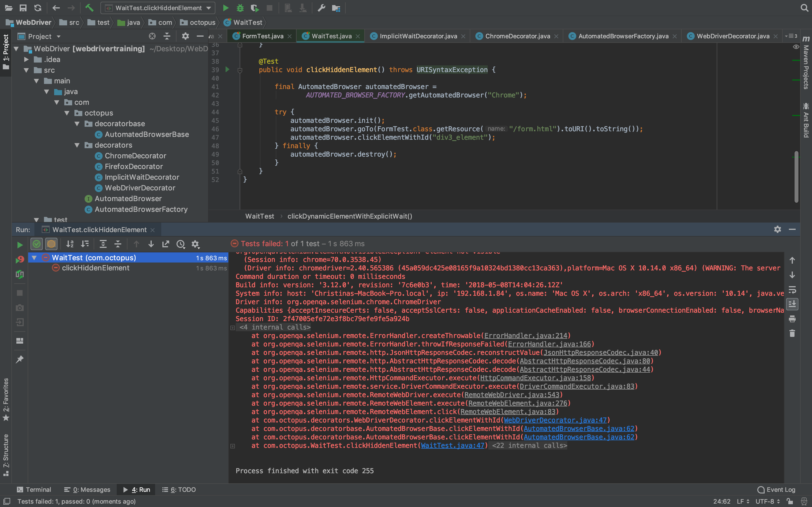
Task: Click Test History clock icon
Action: click(x=180, y=244)
